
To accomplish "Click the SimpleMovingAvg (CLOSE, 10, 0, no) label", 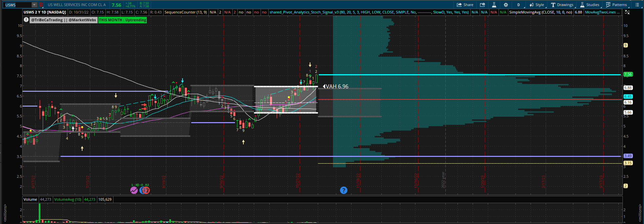I will tap(541, 12).
